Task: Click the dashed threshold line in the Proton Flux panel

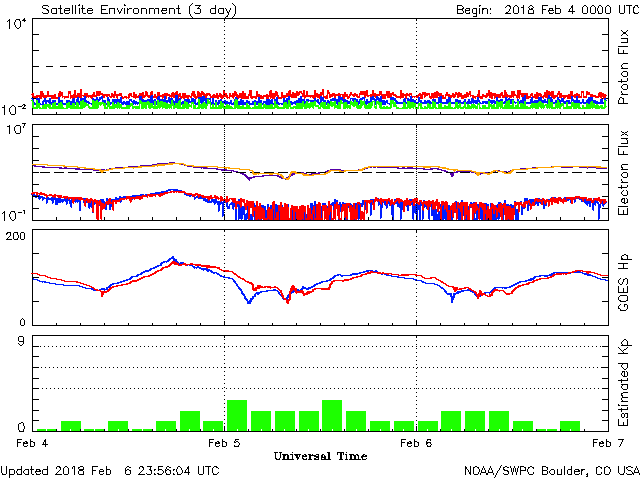Action: (x=320, y=66)
